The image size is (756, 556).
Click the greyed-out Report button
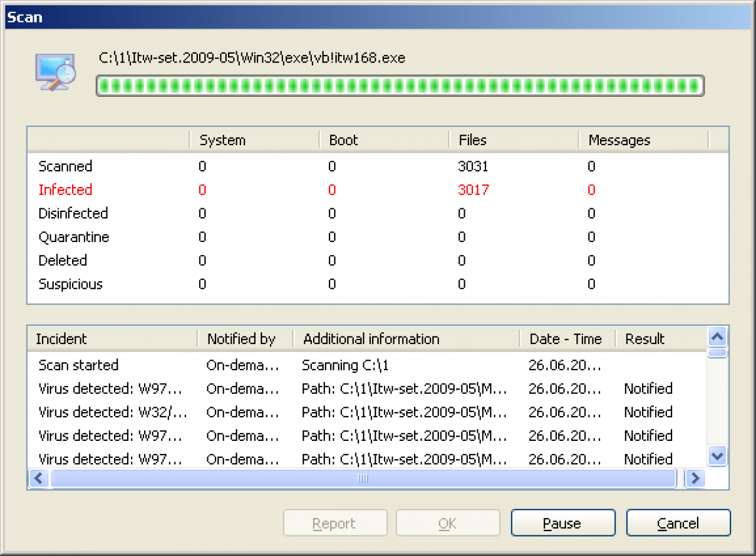335,523
